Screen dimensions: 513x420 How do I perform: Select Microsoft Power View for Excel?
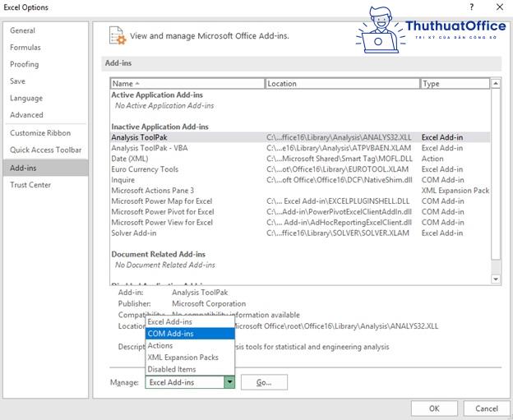pyautogui.click(x=300, y=223)
